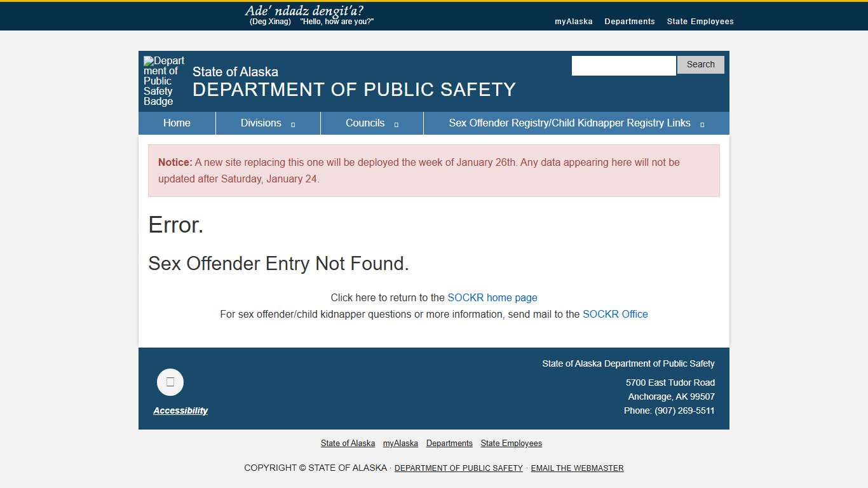
Task: Follow the SOCKR home page link
Action: click(492, 297)
